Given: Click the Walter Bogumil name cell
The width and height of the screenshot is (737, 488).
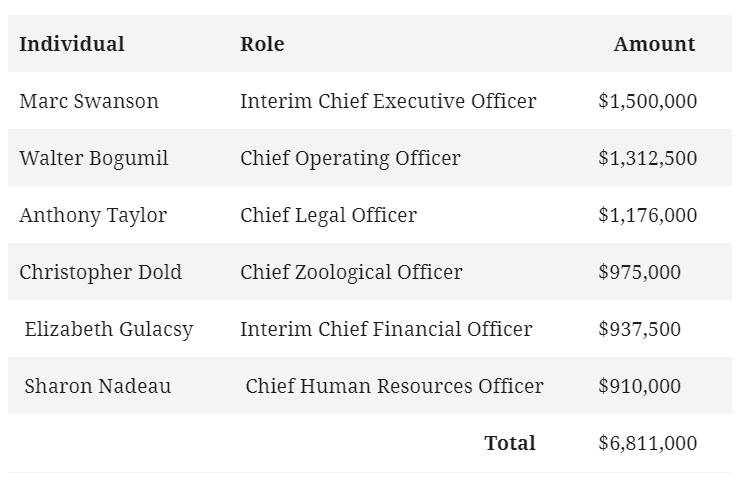Looking at the screenshot, I should click(94, 158).
